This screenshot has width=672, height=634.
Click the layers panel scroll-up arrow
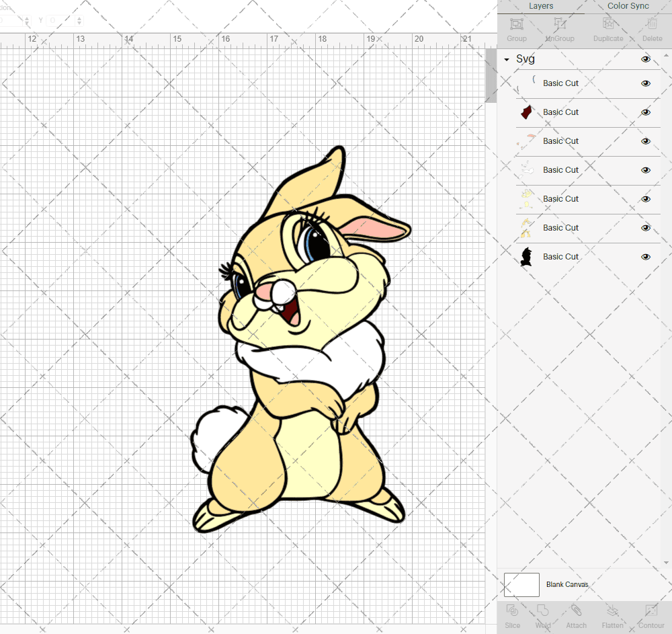click(665, 56)
